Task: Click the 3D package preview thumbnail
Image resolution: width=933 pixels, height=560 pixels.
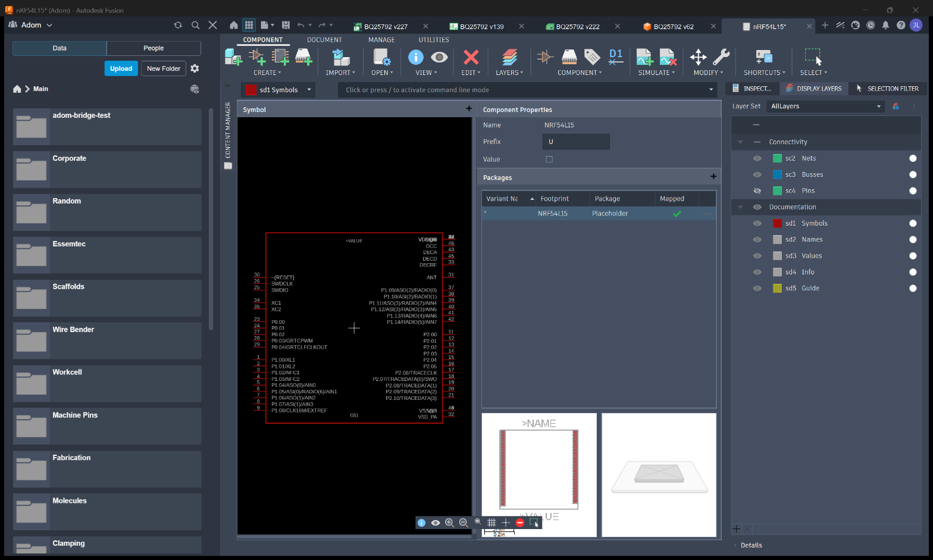Action: pos(659,475)
